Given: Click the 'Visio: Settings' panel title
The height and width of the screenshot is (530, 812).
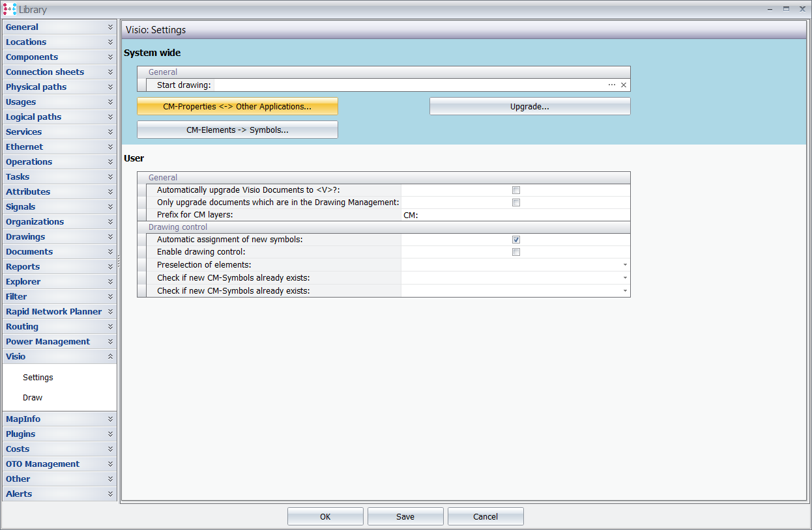Looking at the screenshot, I should [156, 30].
